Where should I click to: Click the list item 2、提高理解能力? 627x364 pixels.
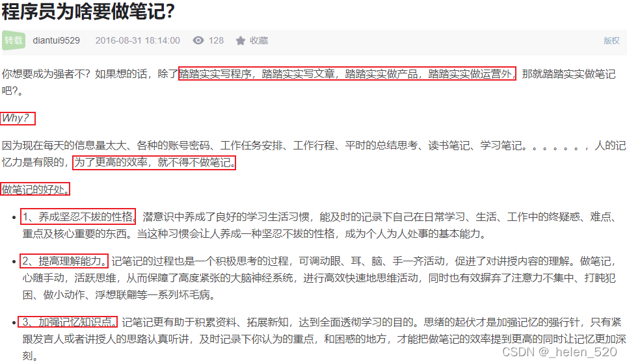tap(64, 261)
